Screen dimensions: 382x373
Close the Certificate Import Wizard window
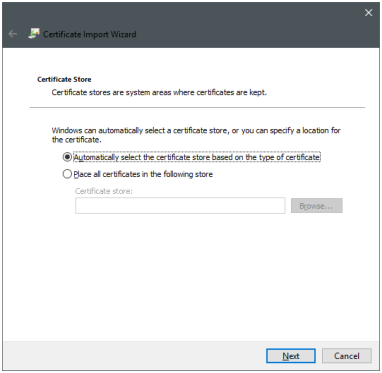368,13
